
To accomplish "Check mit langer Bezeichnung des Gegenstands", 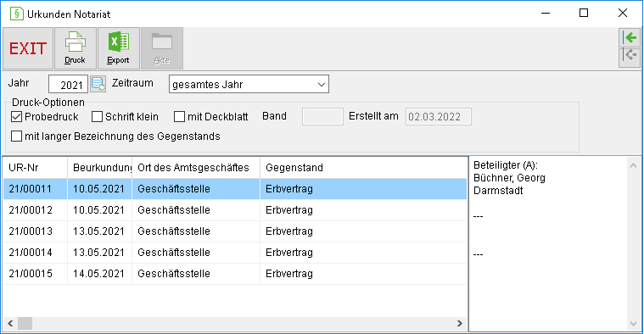I will click(x=16, y=136).
